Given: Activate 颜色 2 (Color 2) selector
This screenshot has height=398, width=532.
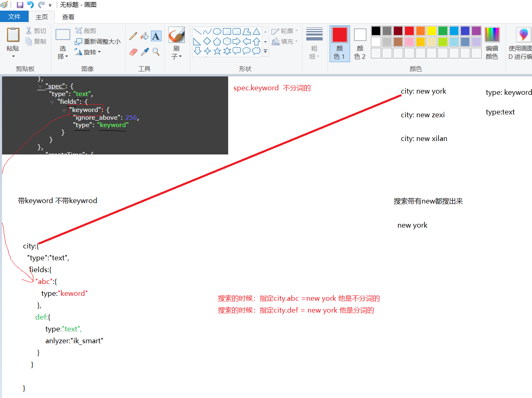Looking at the screenshot, I should [x=360, y=43].
